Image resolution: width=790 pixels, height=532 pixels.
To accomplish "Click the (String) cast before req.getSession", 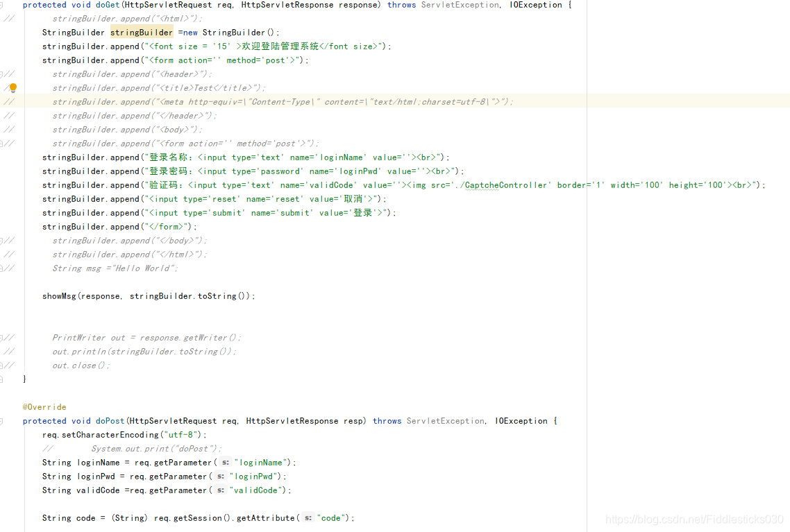I will point(130,518).
